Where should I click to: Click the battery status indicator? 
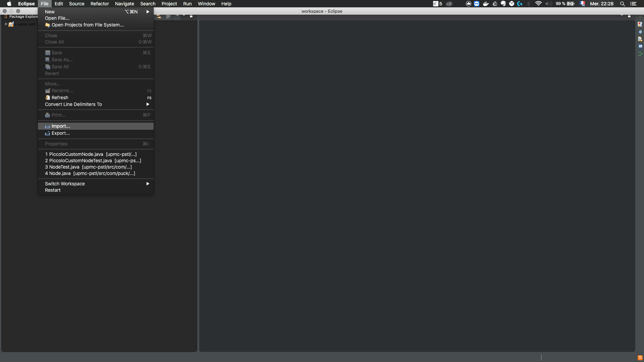[565, 4]
